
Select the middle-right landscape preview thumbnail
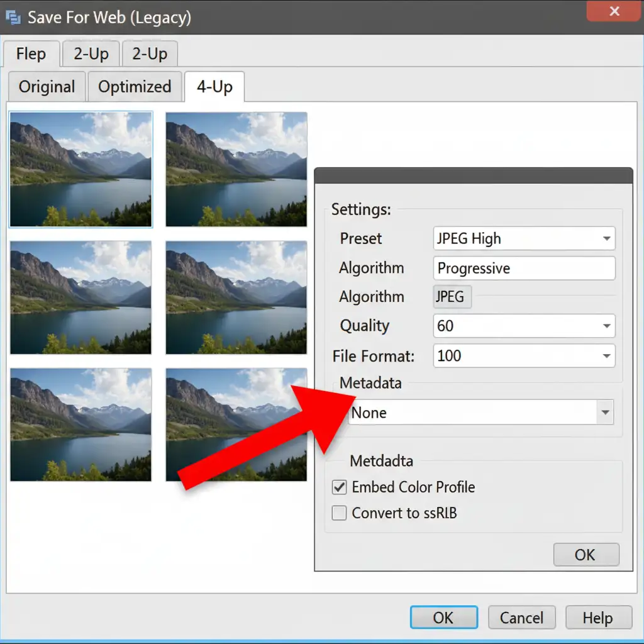click(x=236, y=297)
